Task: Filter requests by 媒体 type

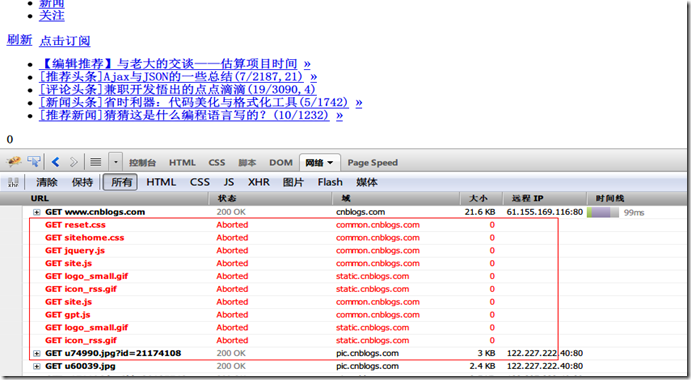Action: tap(367, 182)
